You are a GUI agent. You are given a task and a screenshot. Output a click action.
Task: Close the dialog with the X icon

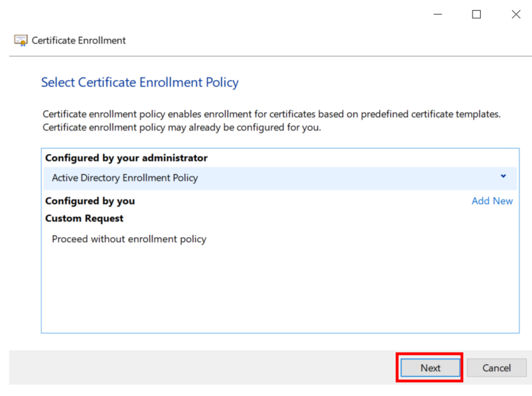(516, 14)
